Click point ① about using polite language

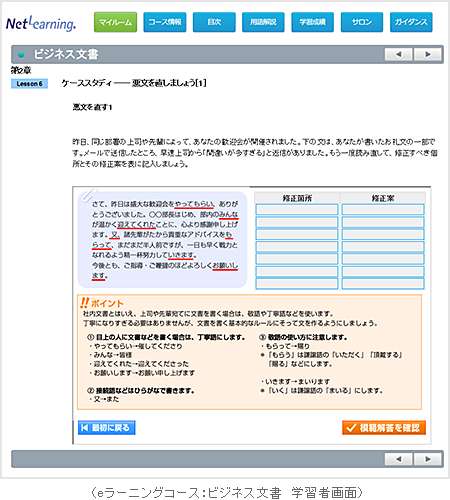coord(166,337)
